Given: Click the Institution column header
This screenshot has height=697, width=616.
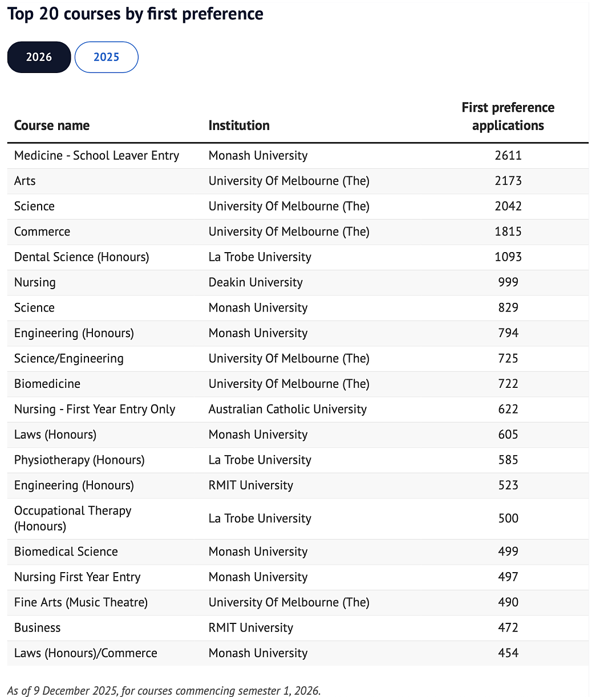Looking at the screenshot, I should (x=239, y=125).
